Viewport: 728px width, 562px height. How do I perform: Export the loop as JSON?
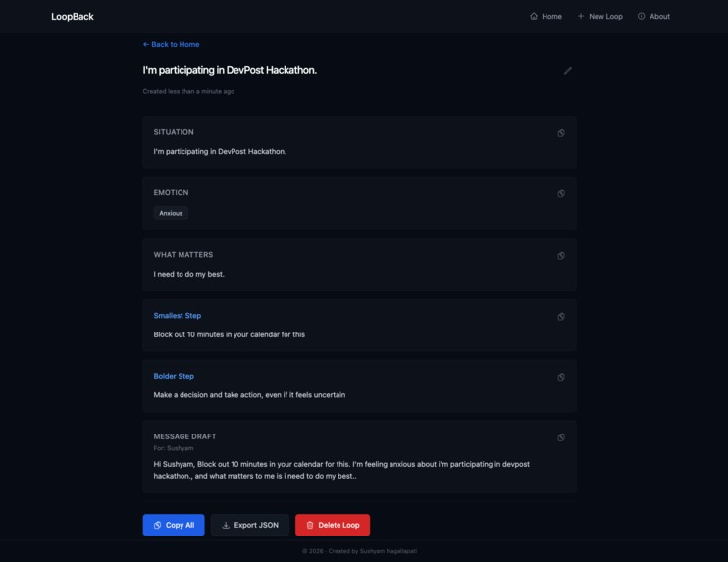click(x=250, y=525)
